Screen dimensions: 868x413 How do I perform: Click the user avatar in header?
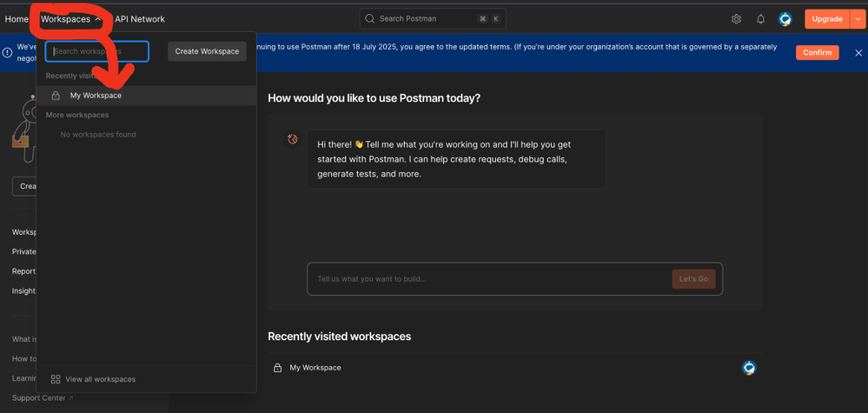[785, 19]
